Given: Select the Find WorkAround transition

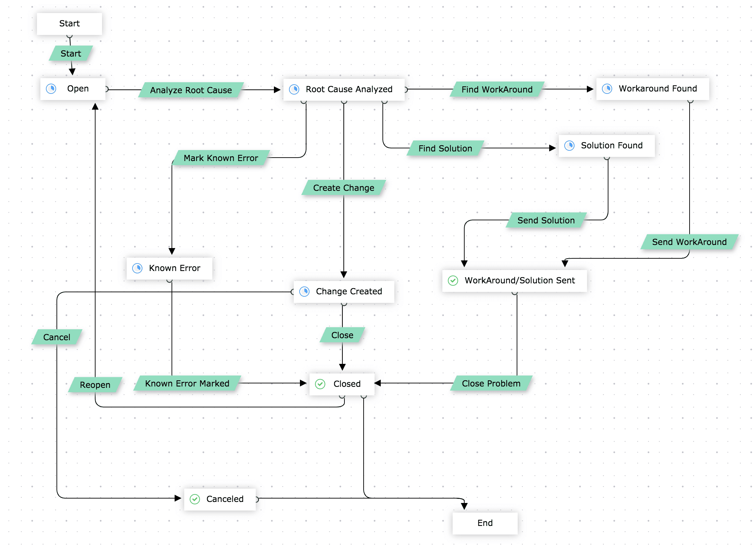Looking at the screenshot, I should [x=497, y=89].
